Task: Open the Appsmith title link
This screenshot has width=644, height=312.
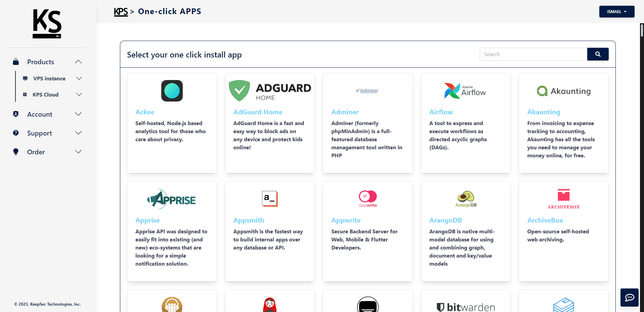Action: pyautogui.click(x=249, y=220)
